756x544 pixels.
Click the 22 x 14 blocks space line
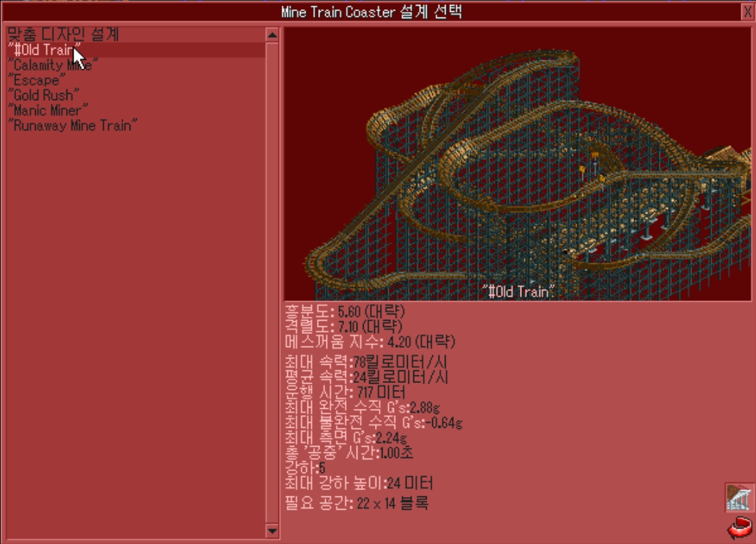357,503
